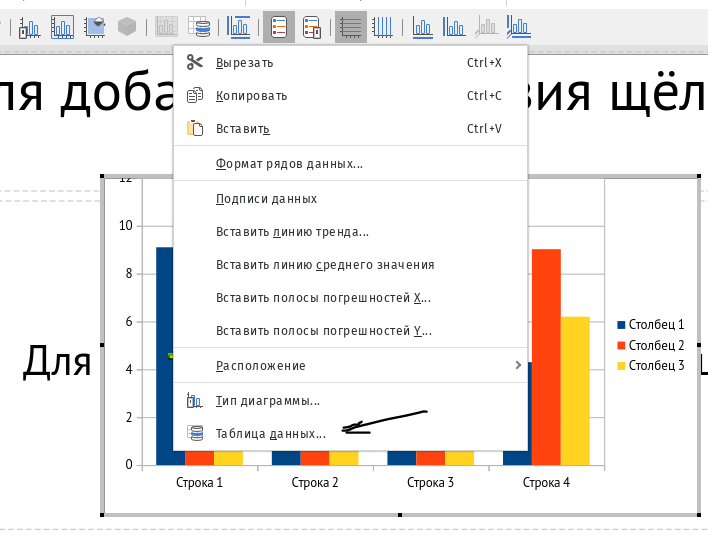The image size is (708, 551).
Task: Click the Строка 4 axis label
Action: pyautogui.click(x=546, y=482)
